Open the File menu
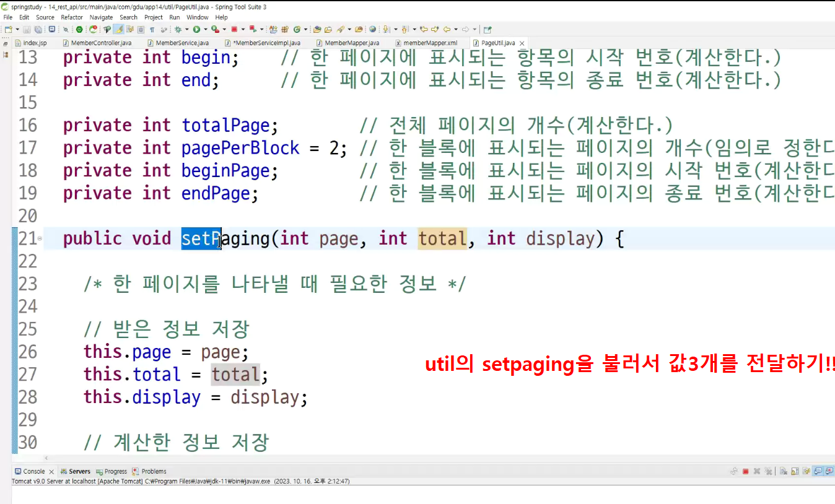The image size is (835, 504). coord(8,17)
